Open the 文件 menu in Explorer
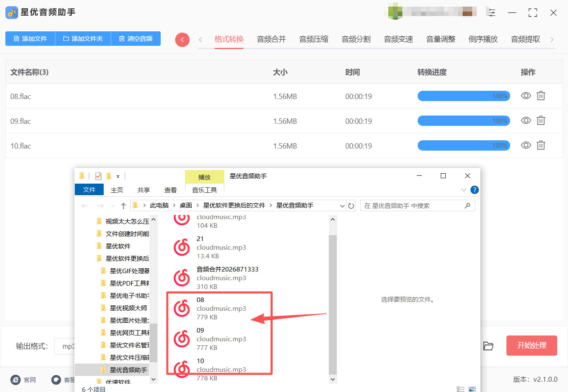This screenshot has height=392, width=568. coord(89,190)
